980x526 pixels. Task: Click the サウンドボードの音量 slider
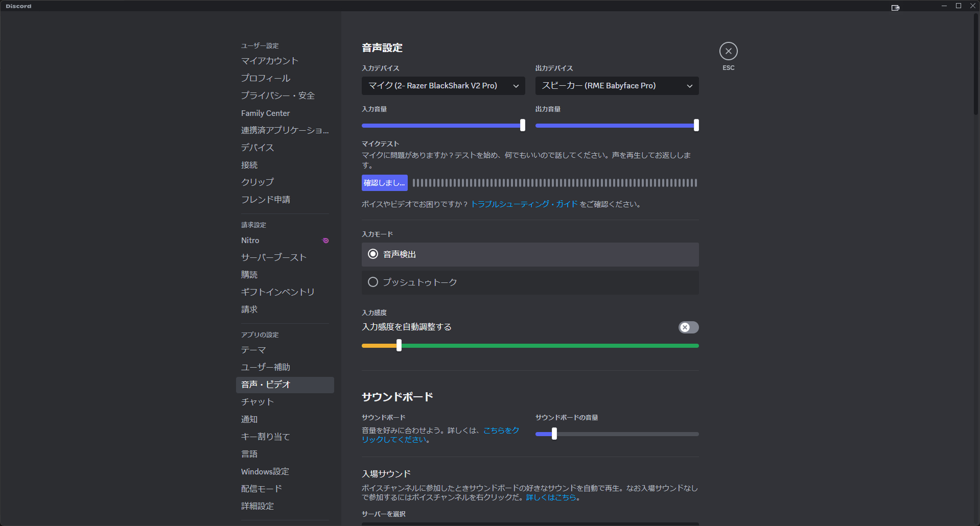[617, 434]
